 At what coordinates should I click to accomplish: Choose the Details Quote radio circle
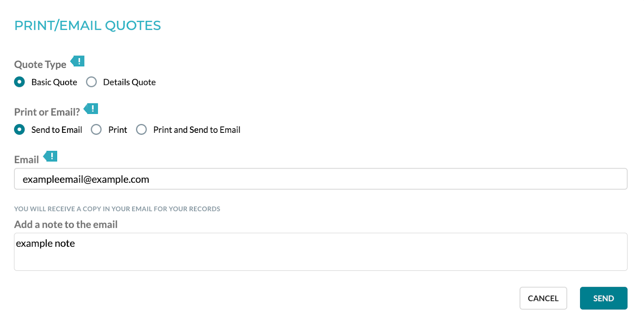[x=91, y=82]
